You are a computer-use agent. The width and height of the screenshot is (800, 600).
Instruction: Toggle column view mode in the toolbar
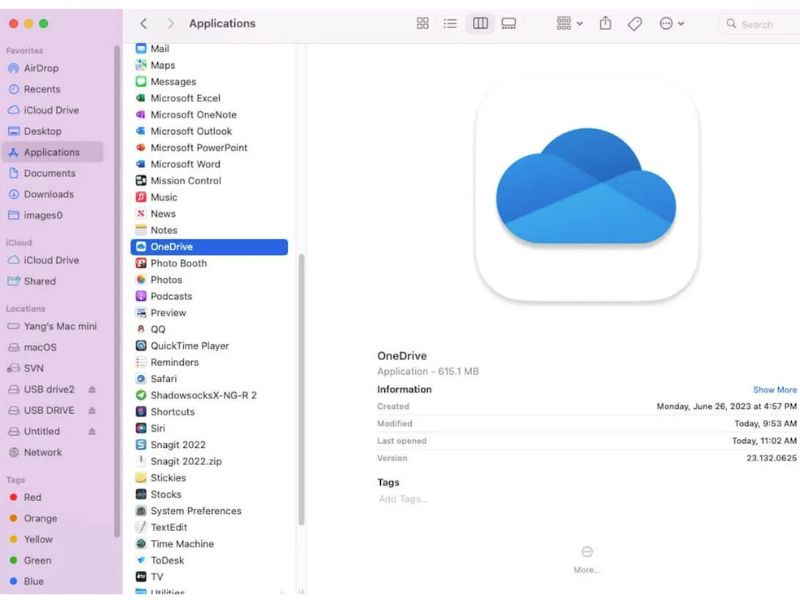tap(480, 23)
